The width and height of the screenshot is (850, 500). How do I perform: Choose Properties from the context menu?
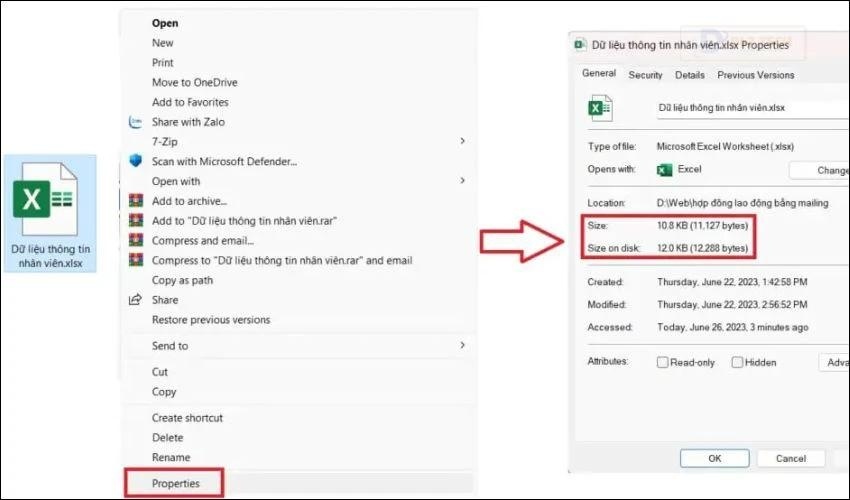point(176,483)
